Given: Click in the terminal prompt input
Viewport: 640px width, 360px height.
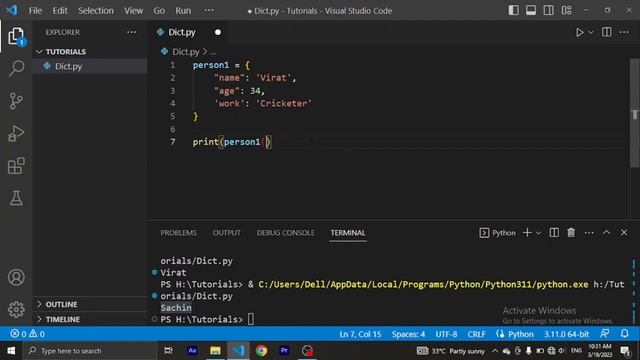Looking at the screenshot, I should click(x=250, y=319).
